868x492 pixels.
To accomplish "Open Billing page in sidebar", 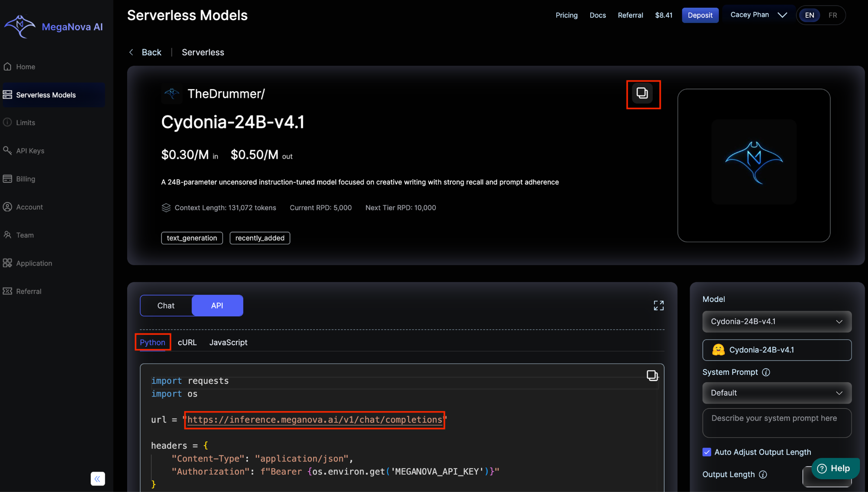I will coord(25,179).
